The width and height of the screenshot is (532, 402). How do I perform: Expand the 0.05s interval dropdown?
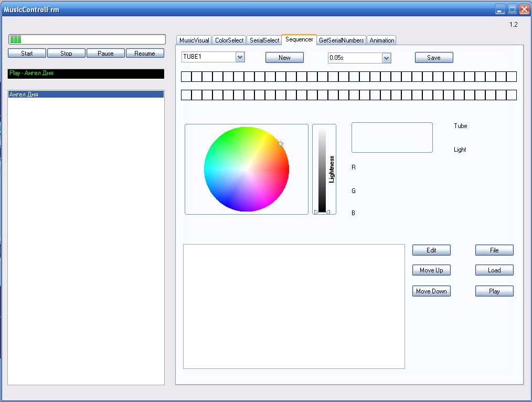pyautogui.click(x=387, y=58)
